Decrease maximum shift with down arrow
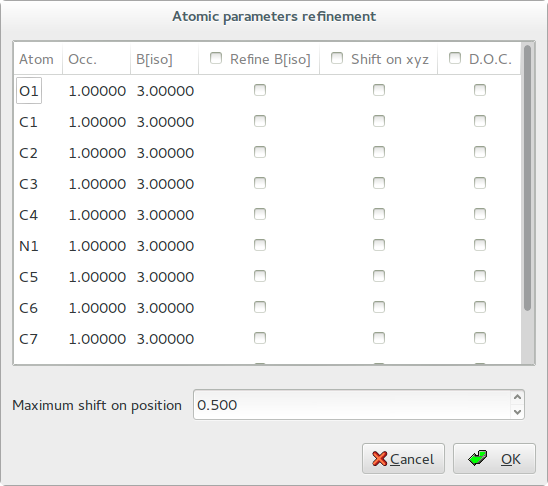 pos(517,412)
